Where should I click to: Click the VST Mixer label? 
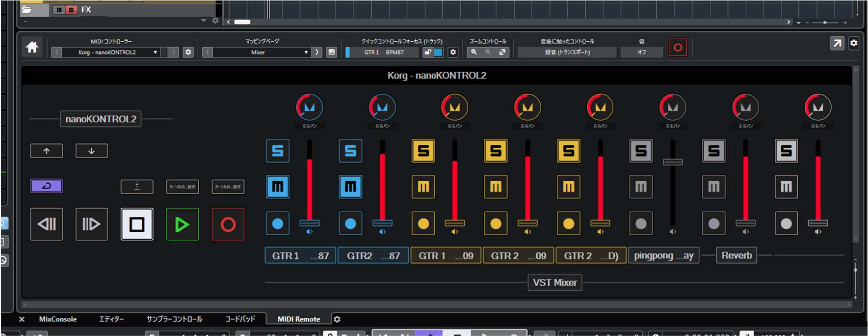(x=555, y=282)
